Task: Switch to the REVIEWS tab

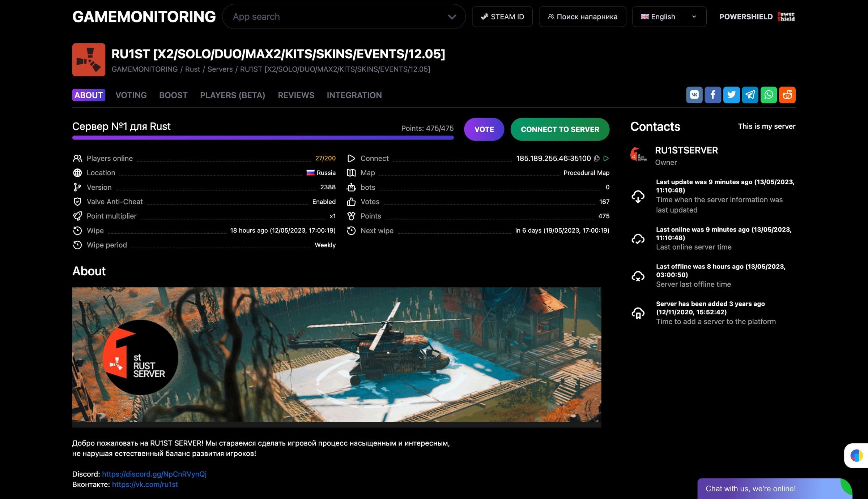Action: (296, 95)
